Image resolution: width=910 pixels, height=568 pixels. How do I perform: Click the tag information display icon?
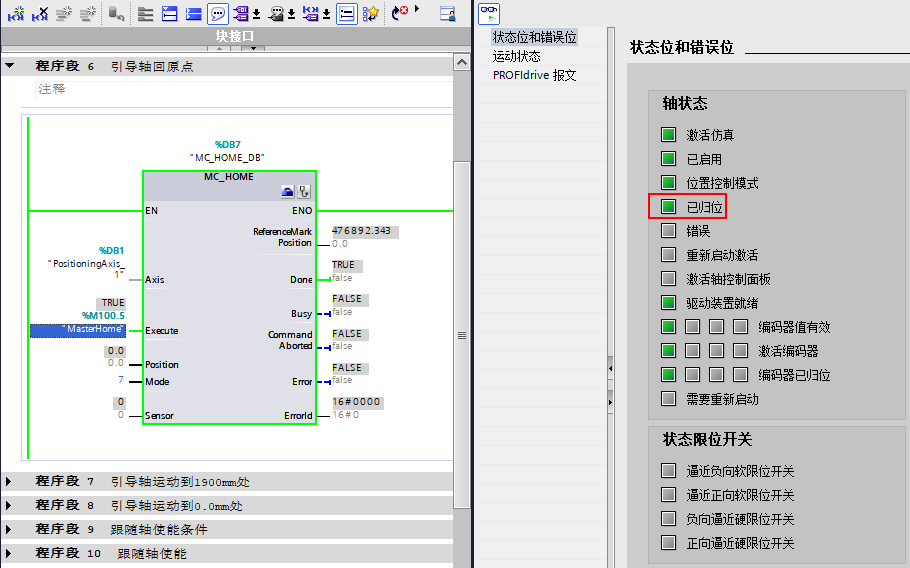click(277, 13)
